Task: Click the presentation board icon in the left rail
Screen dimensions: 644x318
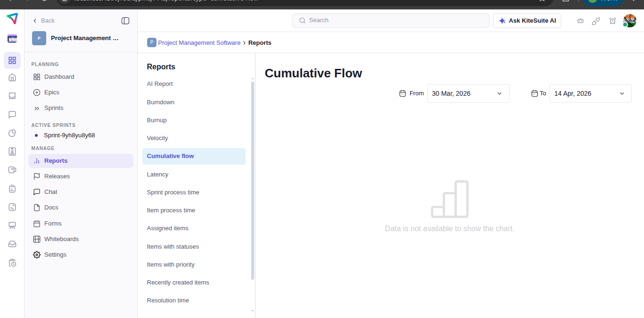Action: [12, 226]
